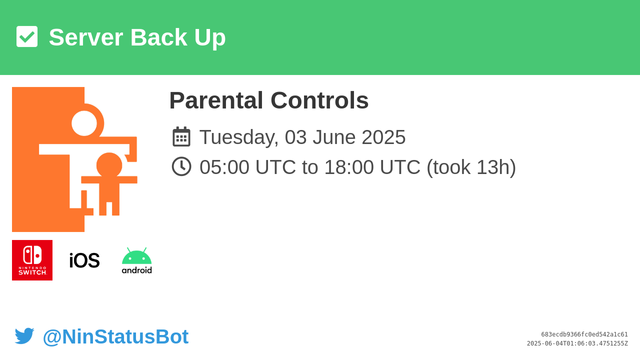Image resolution: width=640 pixels, height=360 pixels.
Task: Click the "(took 13h)" duration text
Action: click(x=471, y=167)
